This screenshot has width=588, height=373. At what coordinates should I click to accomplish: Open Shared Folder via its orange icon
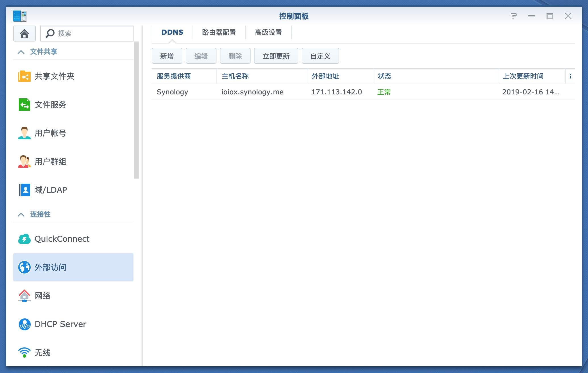click(x=24, y=76)
